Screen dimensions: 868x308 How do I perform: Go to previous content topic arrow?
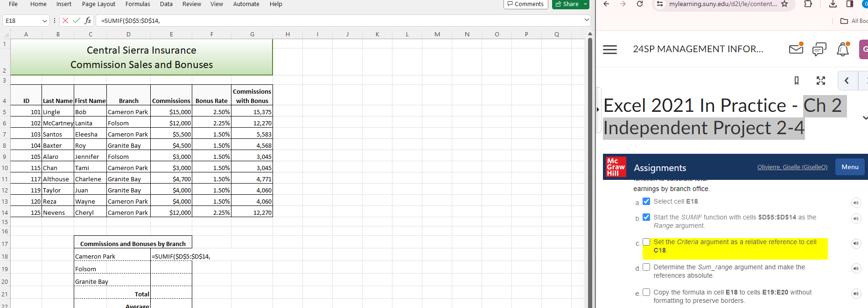(x=847, y=81)
